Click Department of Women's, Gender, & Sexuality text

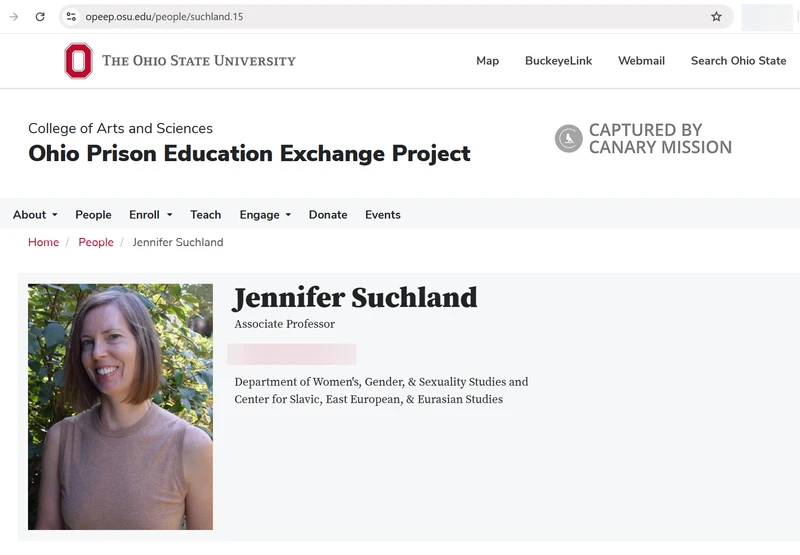[x=381, y=382]
